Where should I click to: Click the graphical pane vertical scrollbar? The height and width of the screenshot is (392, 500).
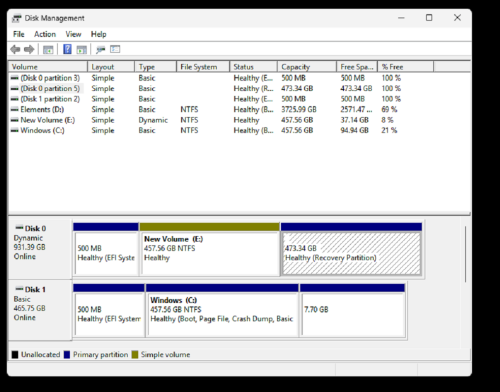465,254
